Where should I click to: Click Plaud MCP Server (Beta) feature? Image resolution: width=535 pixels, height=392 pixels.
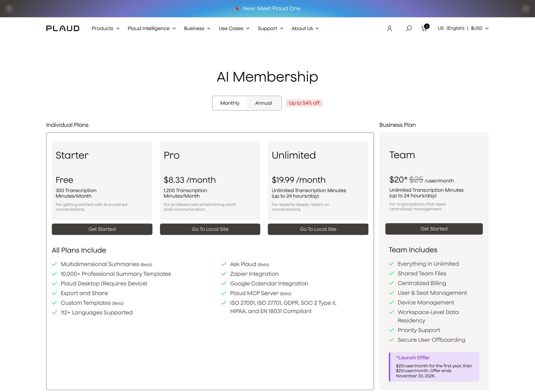[261, 293]
